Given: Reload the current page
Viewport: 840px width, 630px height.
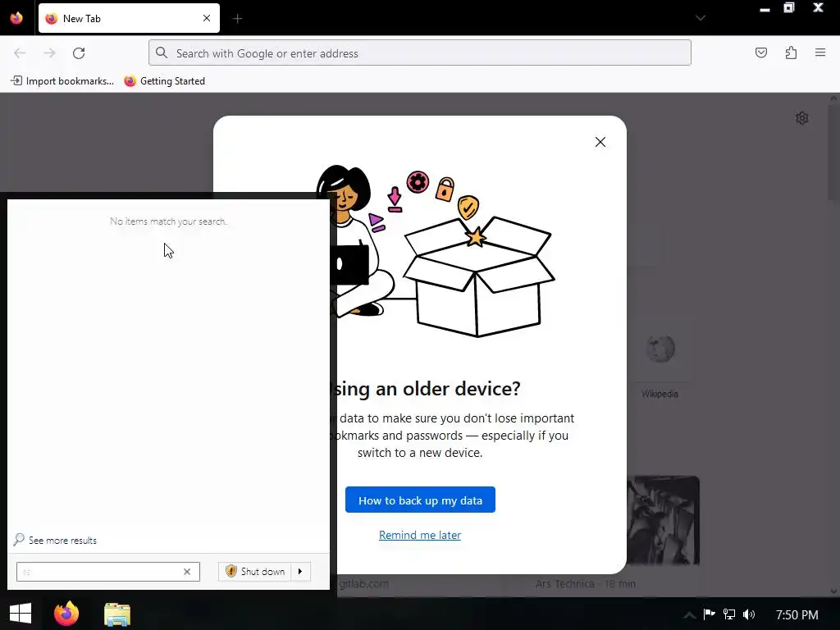Looking at the screenshot, I should tap(79, 53).
